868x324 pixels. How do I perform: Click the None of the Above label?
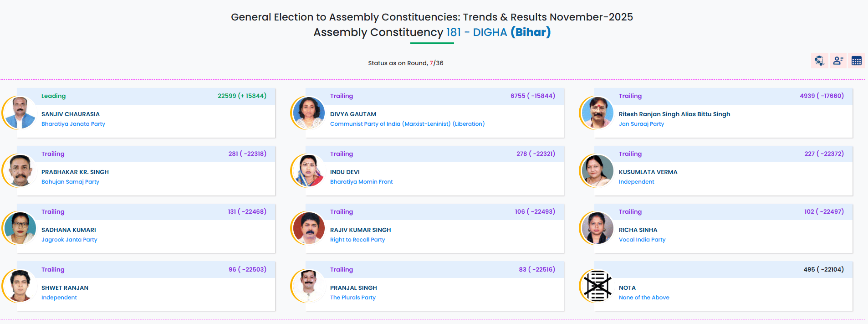(644, 298)
